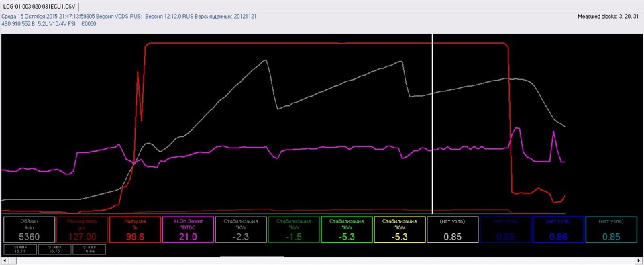Toggle the white (нет узла) 0.85 box
Viewport: 644px width, 265px height.
(x=453, y=229)
